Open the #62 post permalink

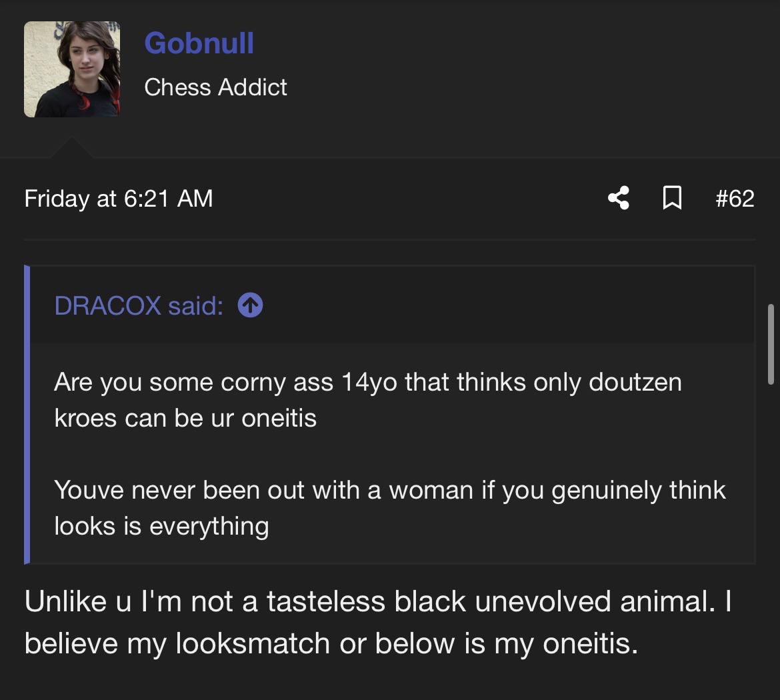(x=735, y=198)
